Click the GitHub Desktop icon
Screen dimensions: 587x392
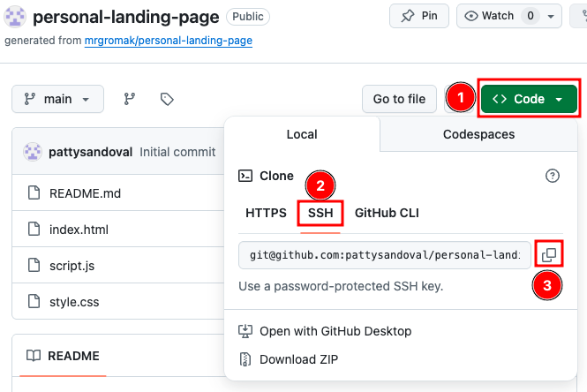point(245,331)
